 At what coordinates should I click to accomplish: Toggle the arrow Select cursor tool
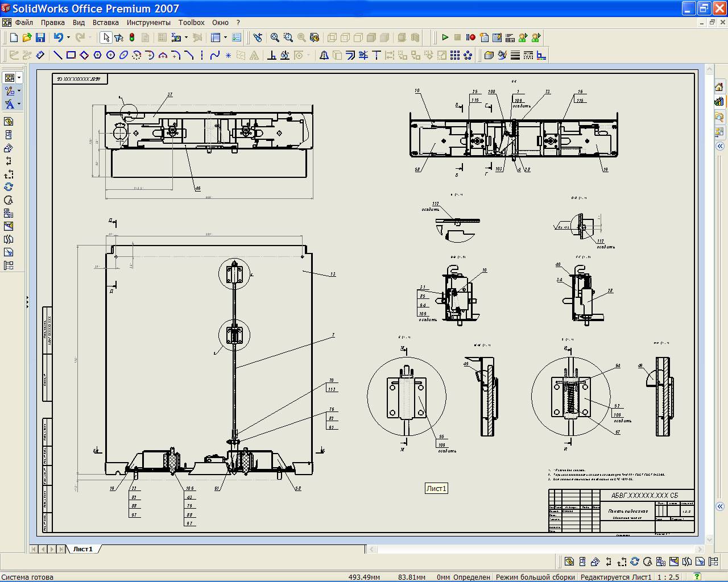click(105, 38)
